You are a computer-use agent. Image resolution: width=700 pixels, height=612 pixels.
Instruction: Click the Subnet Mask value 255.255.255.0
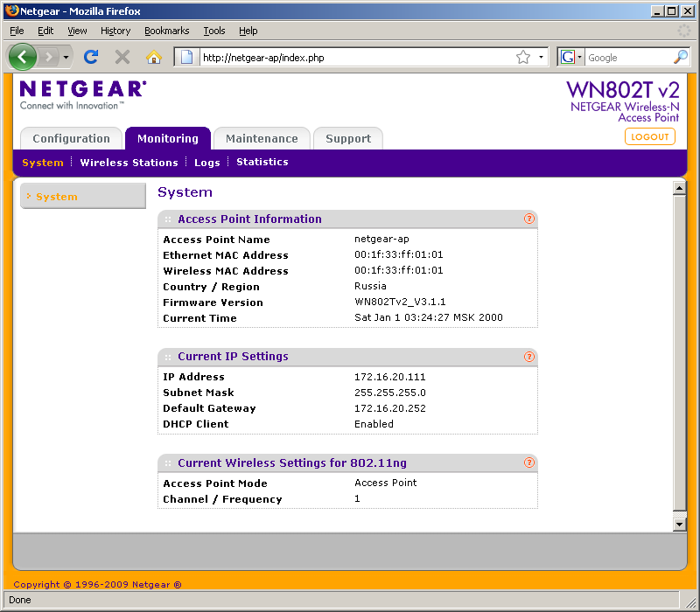389,393
